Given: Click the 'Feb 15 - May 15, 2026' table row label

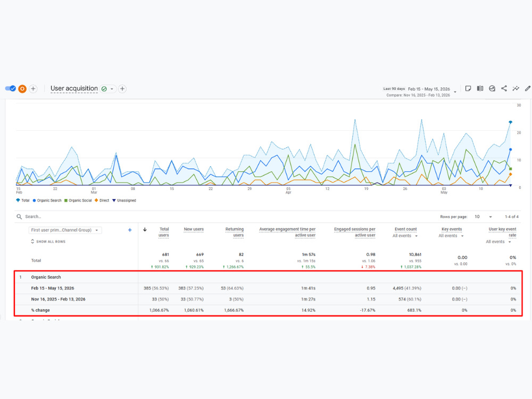Looking at the screenshot, I should 53,288.
